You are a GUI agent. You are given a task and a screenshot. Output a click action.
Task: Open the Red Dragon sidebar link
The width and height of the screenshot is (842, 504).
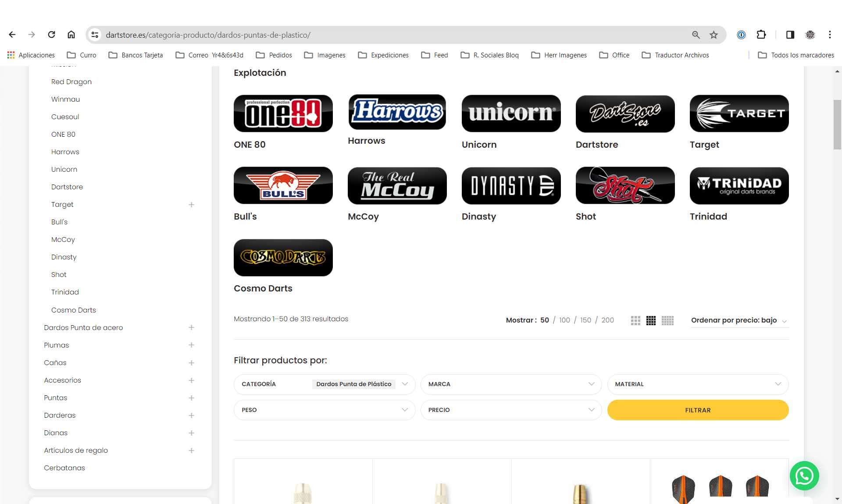[71, 82]
